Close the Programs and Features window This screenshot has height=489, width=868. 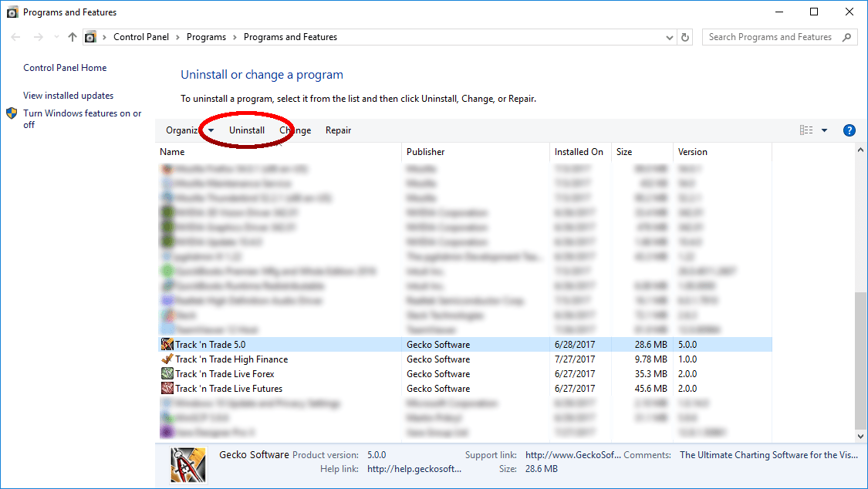[849, 12]
